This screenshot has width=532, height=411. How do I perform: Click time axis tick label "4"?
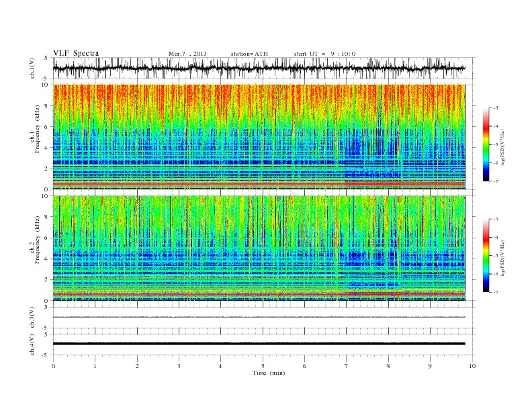pos(220,366)
